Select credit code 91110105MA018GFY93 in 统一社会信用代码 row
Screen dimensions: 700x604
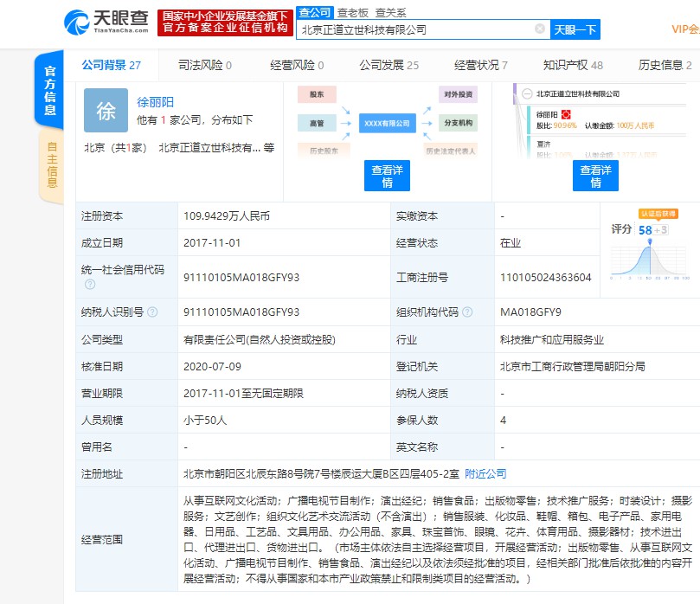coord(241,277)
